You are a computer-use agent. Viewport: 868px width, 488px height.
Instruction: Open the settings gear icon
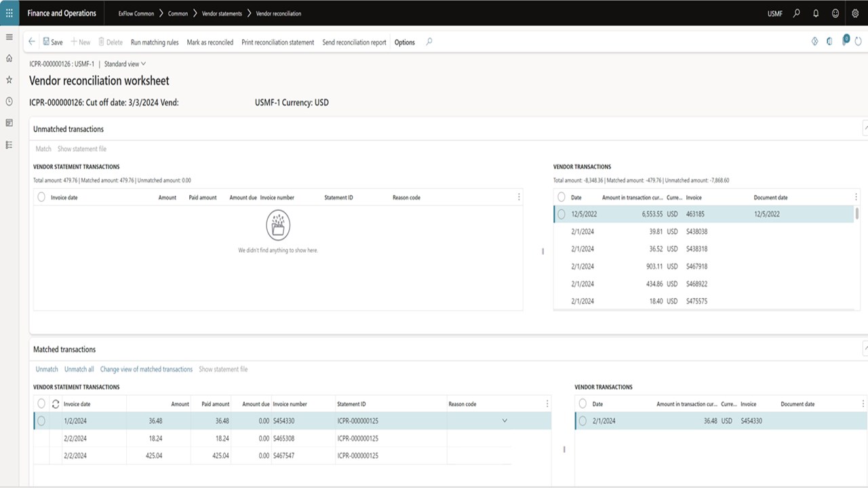click(x=855, y=13)
